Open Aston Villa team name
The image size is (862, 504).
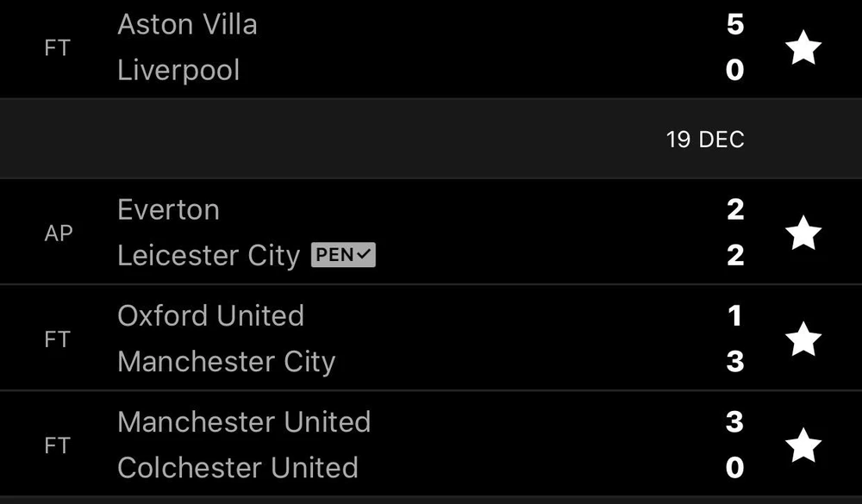(x=187, y=24)
